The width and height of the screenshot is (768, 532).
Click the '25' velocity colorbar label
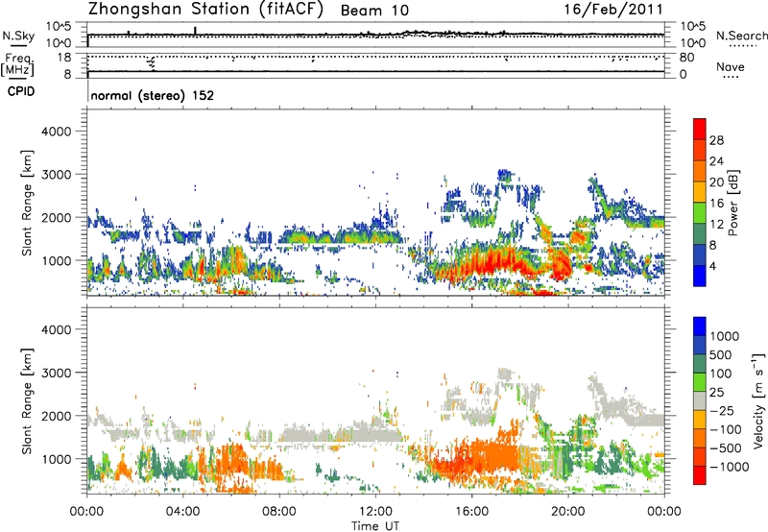tap(717, 392)
